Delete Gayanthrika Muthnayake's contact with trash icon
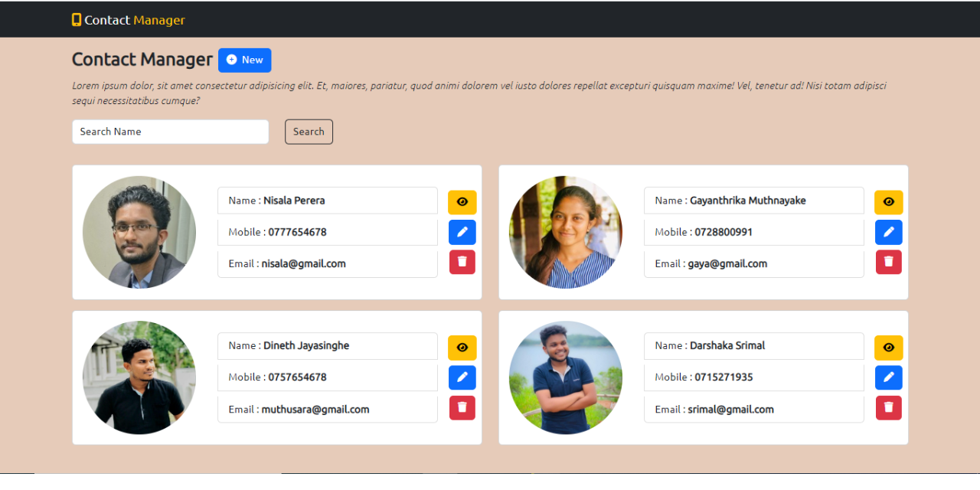Screen dimensions: 980x490 pos(889,262)
